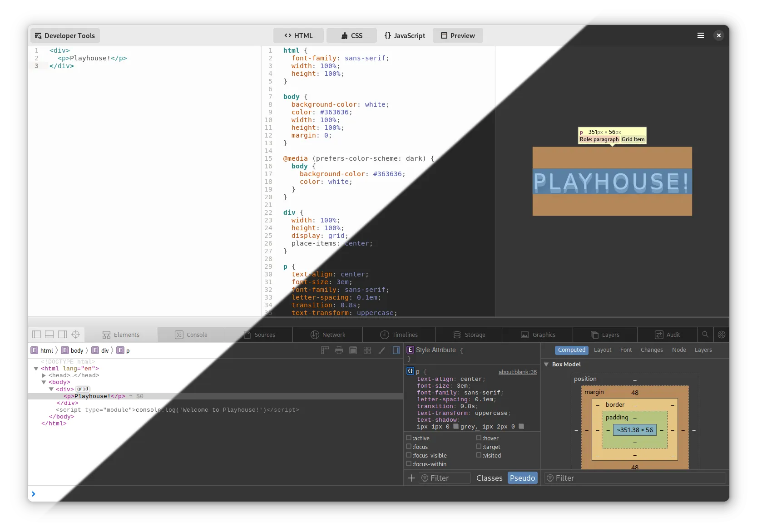Collapse the html element in DOM tree
The height and width of the screenshot is (532, 757).
36,369
